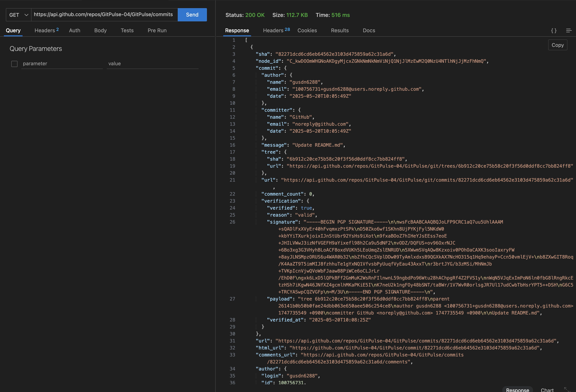The height and width of the screenshot is (392, 576).
Task: Click the request URL input field
Action: [x=104, y=15]
